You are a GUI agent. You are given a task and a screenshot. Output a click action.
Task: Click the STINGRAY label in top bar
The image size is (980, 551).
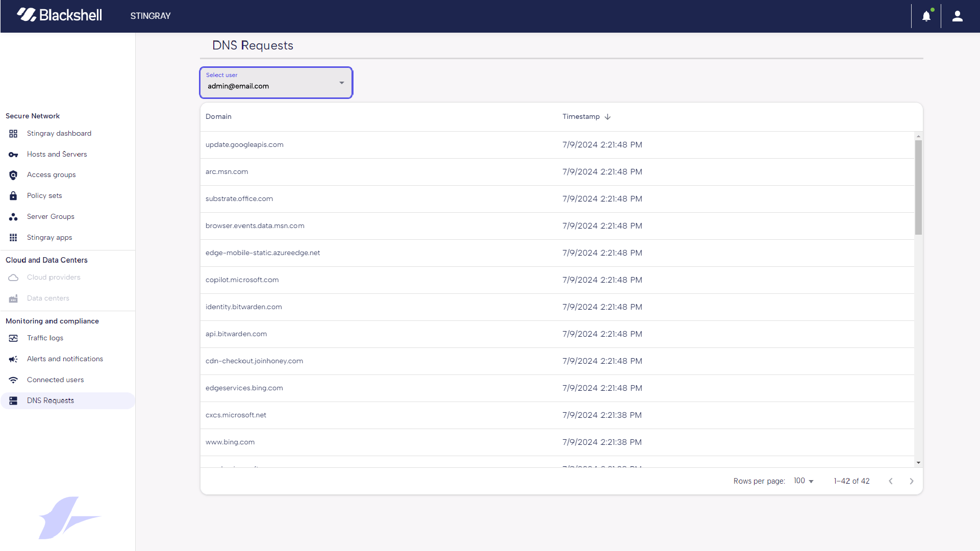click(150, 16)
